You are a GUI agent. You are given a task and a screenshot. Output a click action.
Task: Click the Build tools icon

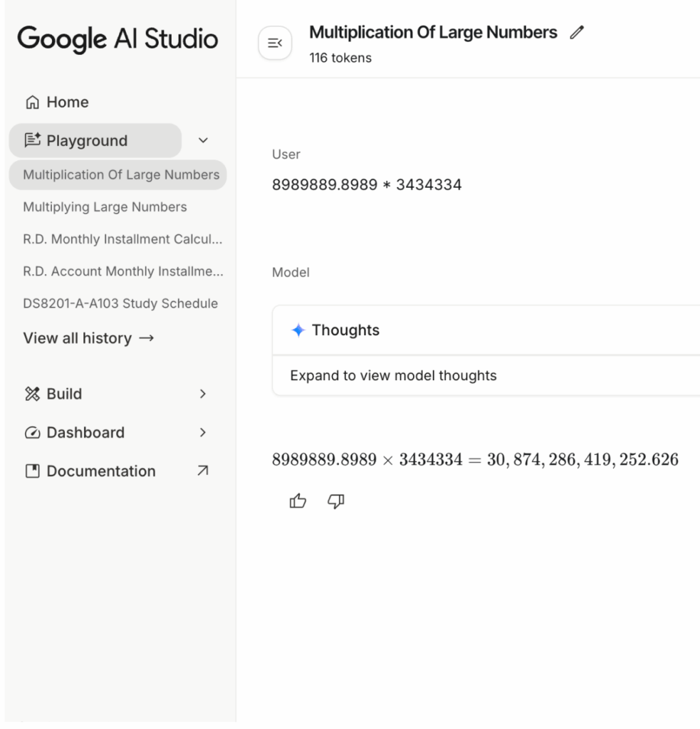pos(33,394)
